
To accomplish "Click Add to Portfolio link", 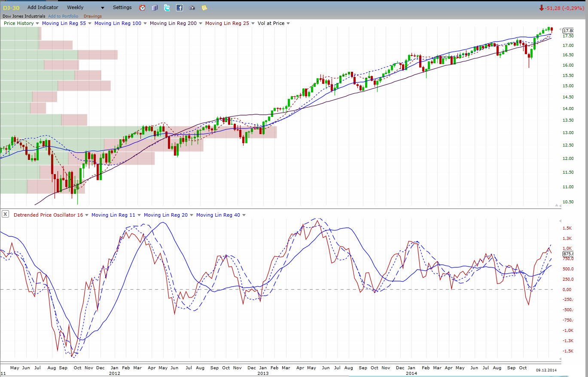I will tap(63, 16).
